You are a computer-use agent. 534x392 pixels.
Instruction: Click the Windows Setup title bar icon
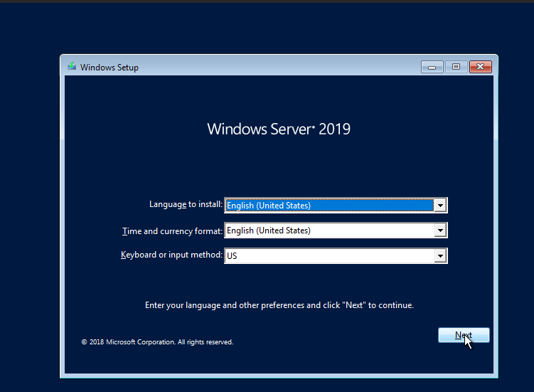[71, 67]
